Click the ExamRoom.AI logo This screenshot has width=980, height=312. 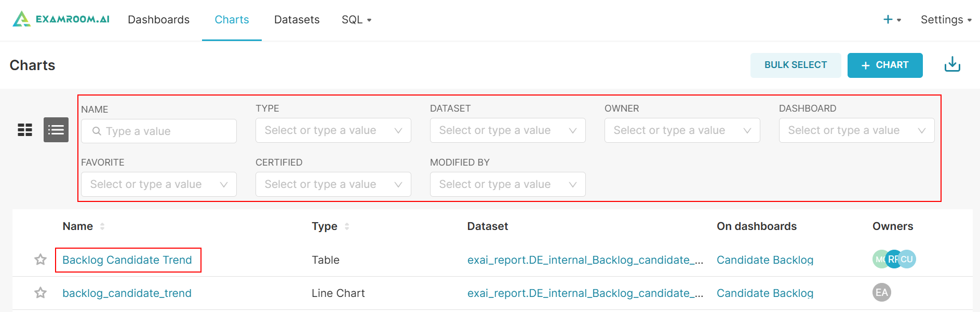(x=61, y=19)
